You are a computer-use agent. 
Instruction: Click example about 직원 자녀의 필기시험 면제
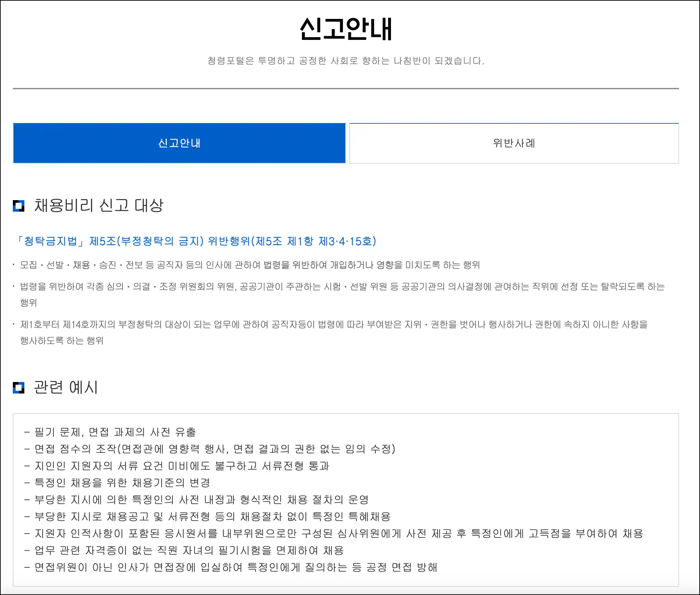click(189, 550)
